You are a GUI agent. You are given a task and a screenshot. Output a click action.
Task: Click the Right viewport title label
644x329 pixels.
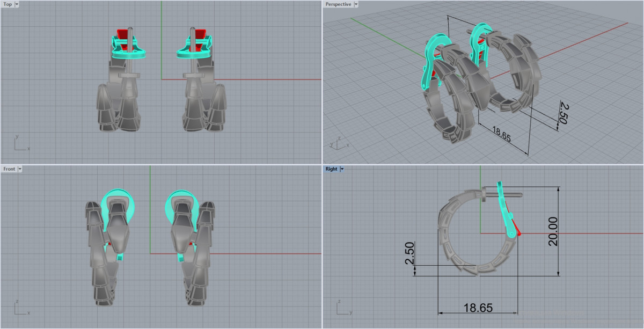click(x=331, y=169)
